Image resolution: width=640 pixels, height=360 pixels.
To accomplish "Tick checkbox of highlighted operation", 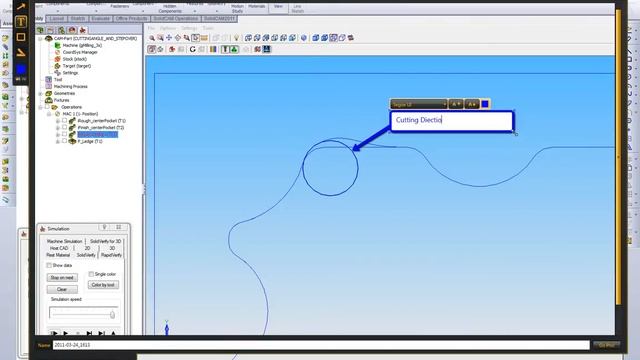I will 64,134.
